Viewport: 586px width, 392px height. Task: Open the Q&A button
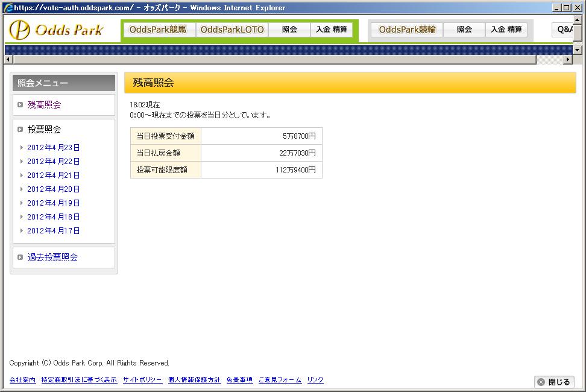[x=562, y=30]
